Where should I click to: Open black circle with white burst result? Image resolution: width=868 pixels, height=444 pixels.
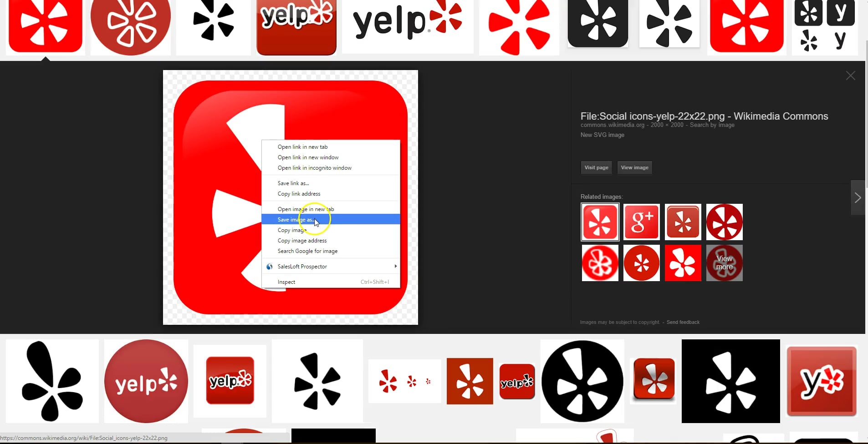582,381
